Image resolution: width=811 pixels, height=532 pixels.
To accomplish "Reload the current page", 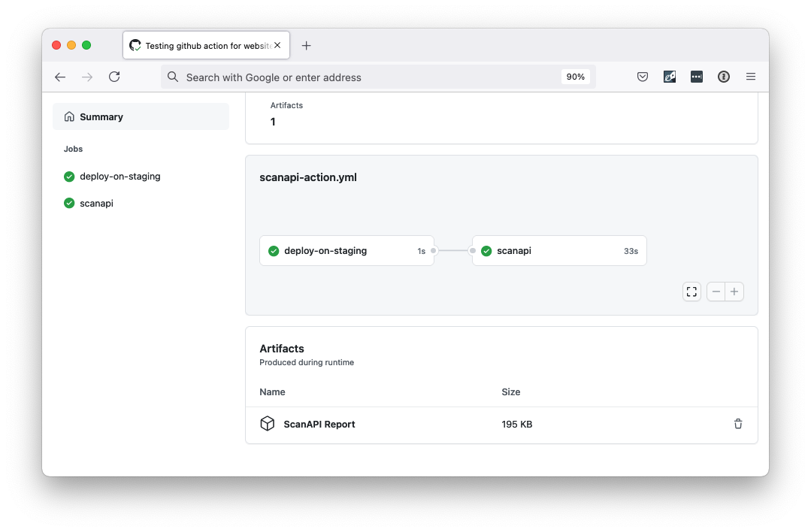I will pos(113,76).
